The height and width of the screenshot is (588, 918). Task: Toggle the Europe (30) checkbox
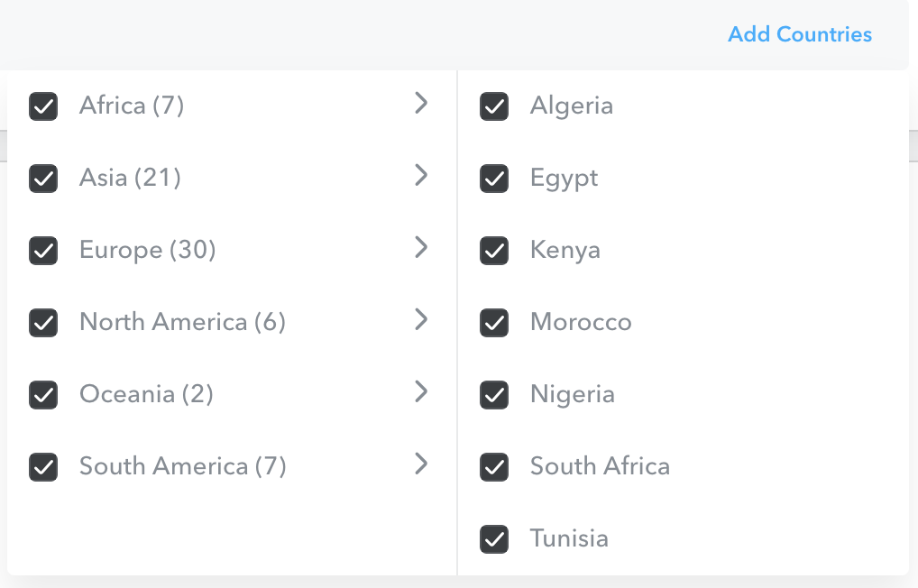click(43, 251)
